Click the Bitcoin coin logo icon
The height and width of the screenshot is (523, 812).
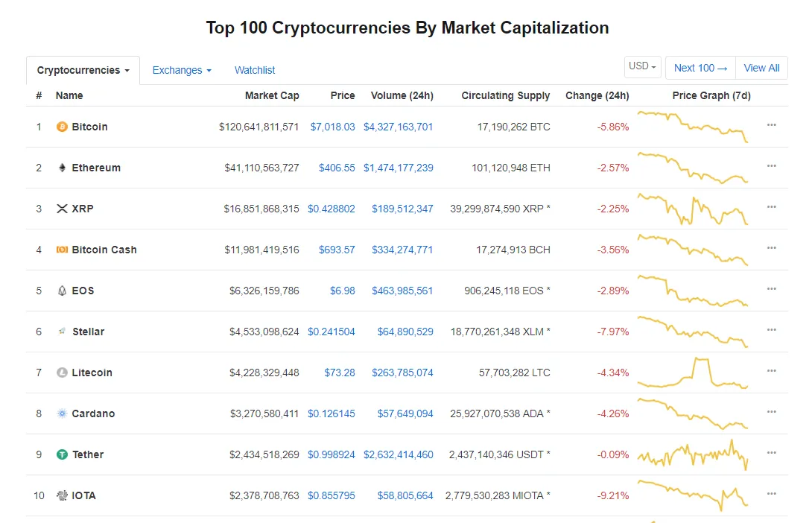coord(62,127)
